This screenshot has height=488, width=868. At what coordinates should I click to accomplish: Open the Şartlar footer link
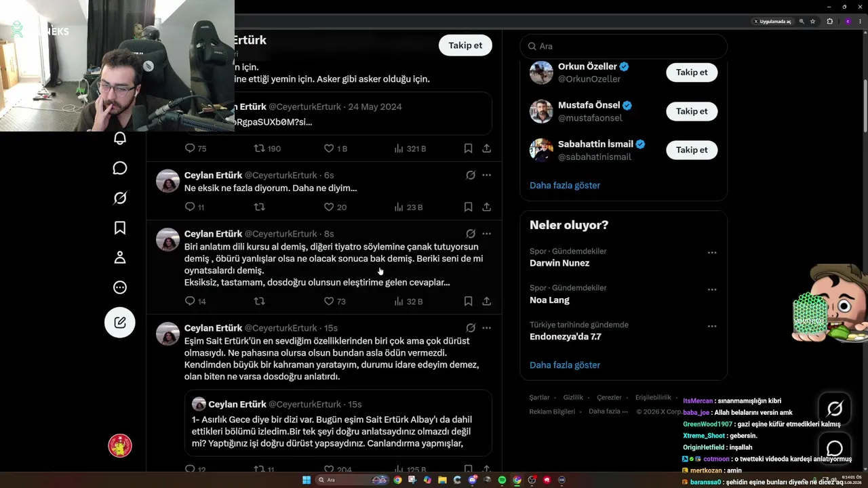539,398
